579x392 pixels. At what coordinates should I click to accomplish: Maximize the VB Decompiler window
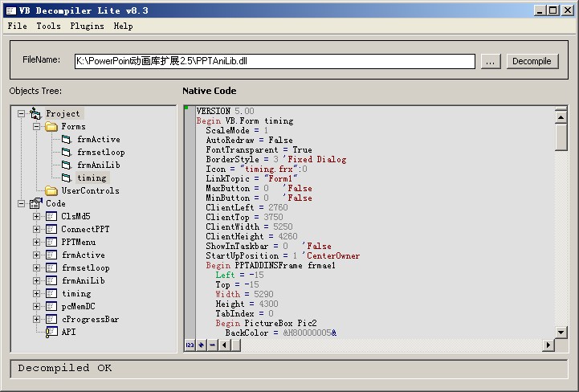(x=553, y=10)
